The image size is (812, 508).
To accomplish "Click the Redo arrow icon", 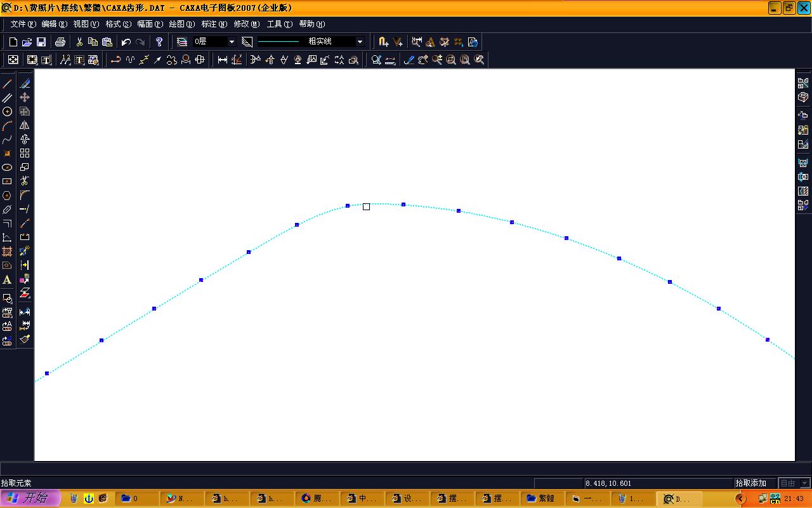I will point(140,42).
